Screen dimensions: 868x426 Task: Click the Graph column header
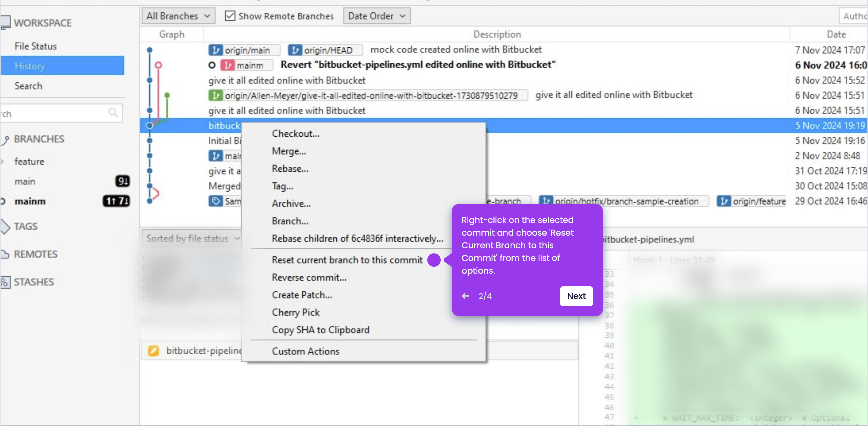tap(171, 34)
